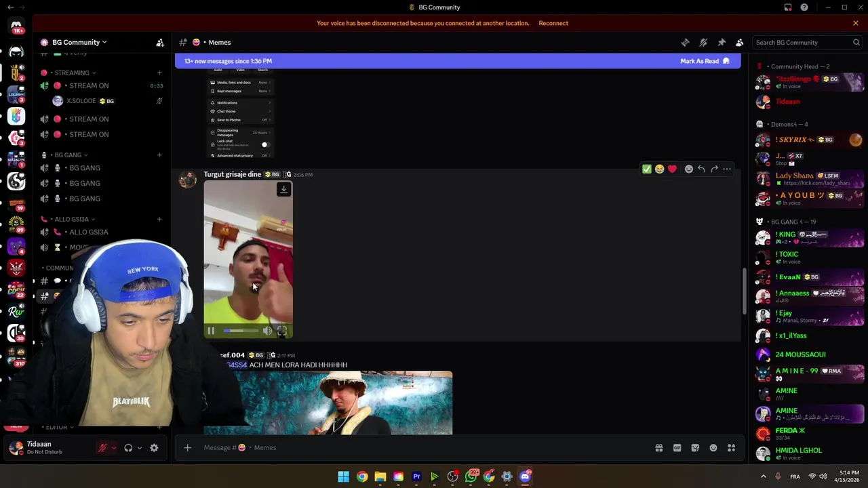Open video in fullscreen

(x=282, y=331)
